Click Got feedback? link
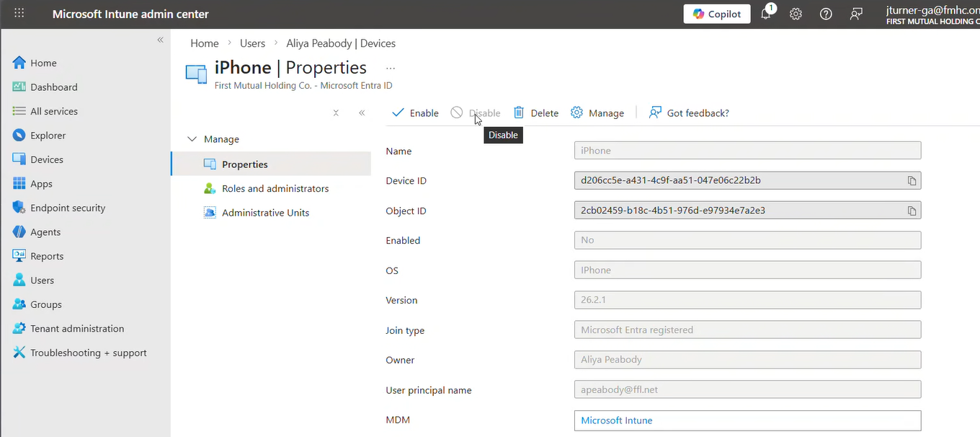The height and width of the screenshot is (437, 980). (x=689, y=113)
